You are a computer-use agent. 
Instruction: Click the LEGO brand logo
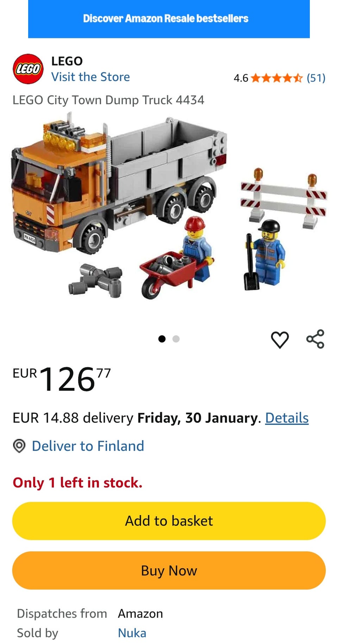28,69
